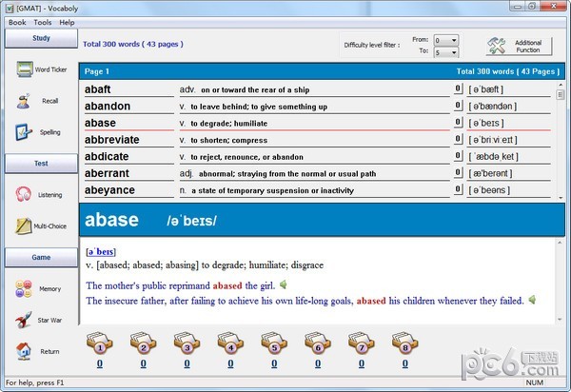Click definition 'to shorten; compress'
This screenshot has width=571, height=392.
click(x=228, y=140)
